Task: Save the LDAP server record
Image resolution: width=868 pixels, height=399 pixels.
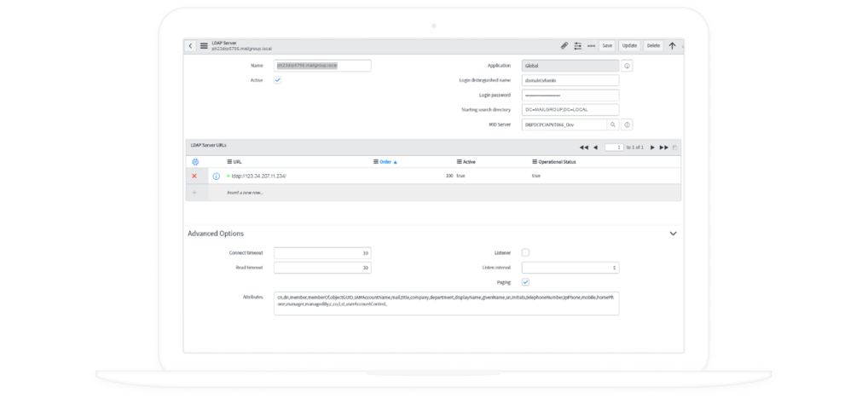Action: click(607, 46)
